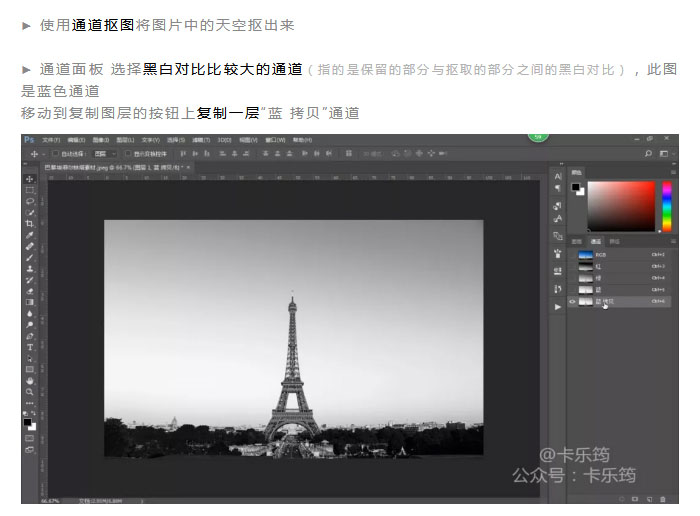Viewport: 700px width, 516px height.
Task: Open the 文件(F) menu
Action: [50, 140]
